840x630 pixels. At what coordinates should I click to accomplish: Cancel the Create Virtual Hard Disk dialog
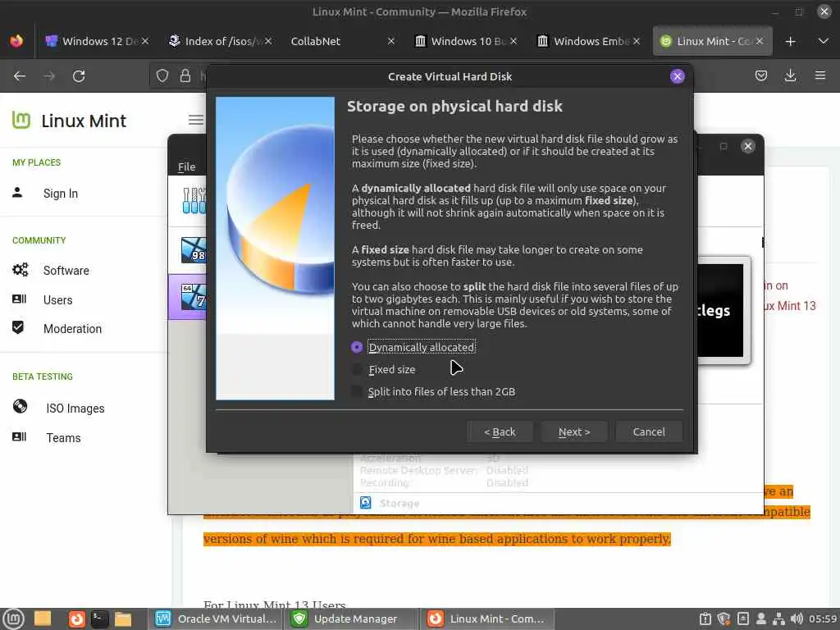coord(649,431)
